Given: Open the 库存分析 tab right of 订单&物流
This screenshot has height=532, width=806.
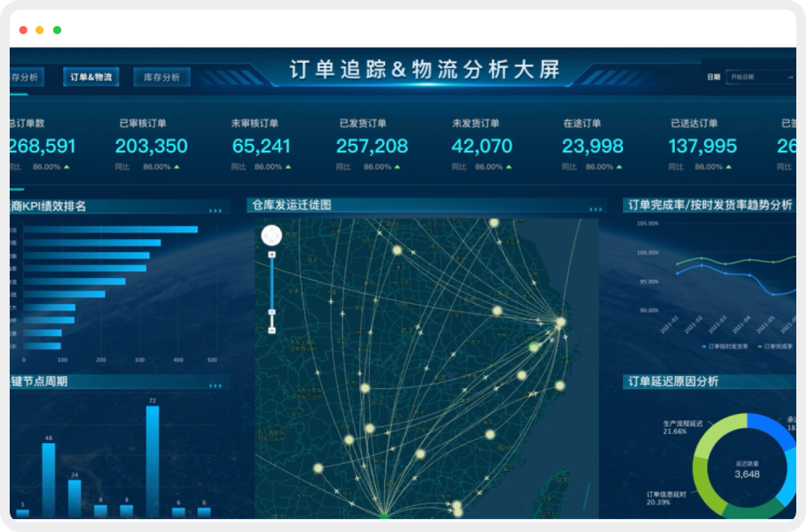Looking at the screenshot, I should pos(161,78).
